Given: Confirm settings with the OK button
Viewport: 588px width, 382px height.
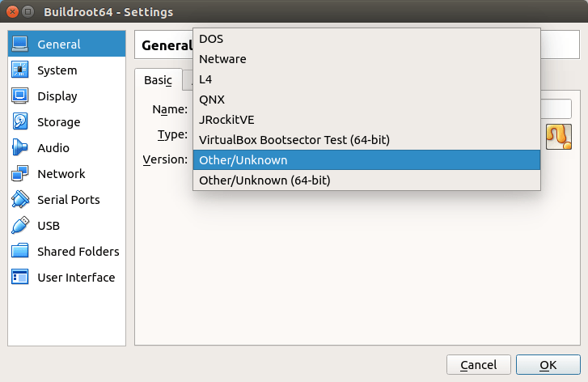Looking at the screenshot, I should [548, 365].
